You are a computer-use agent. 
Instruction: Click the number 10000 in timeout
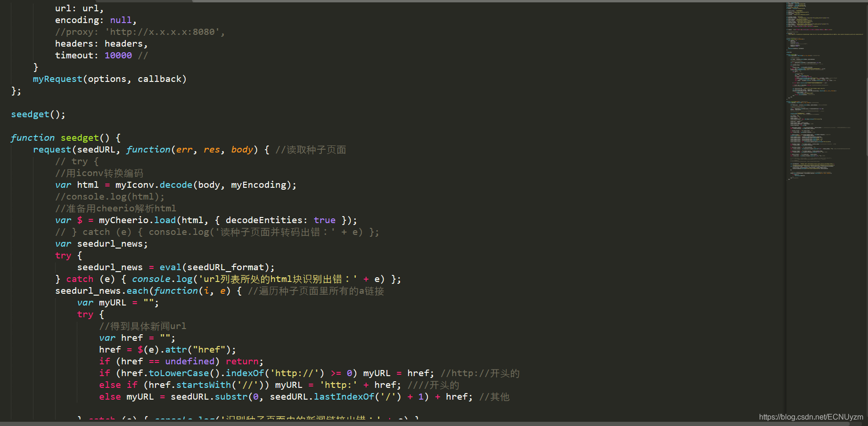(118, 56)
